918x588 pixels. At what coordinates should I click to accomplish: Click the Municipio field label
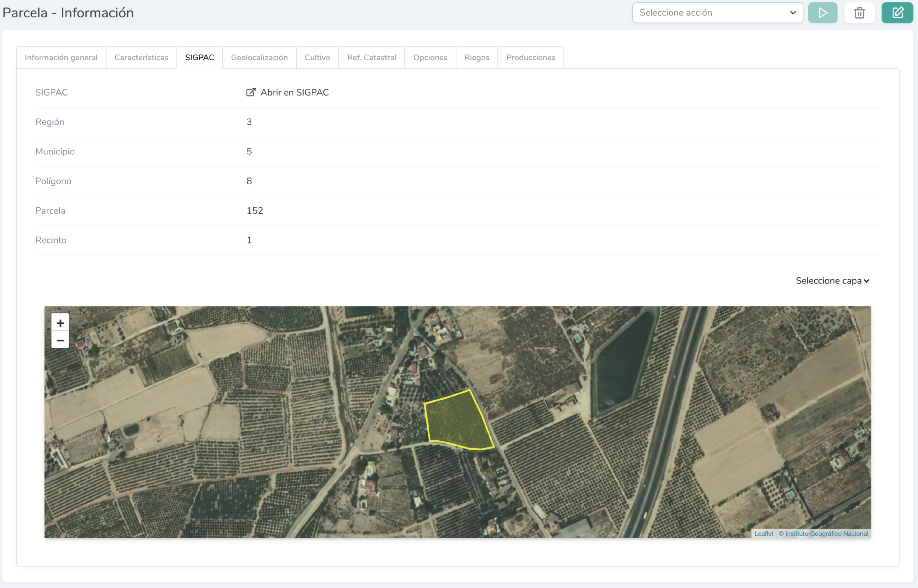(x=55, y=152)
